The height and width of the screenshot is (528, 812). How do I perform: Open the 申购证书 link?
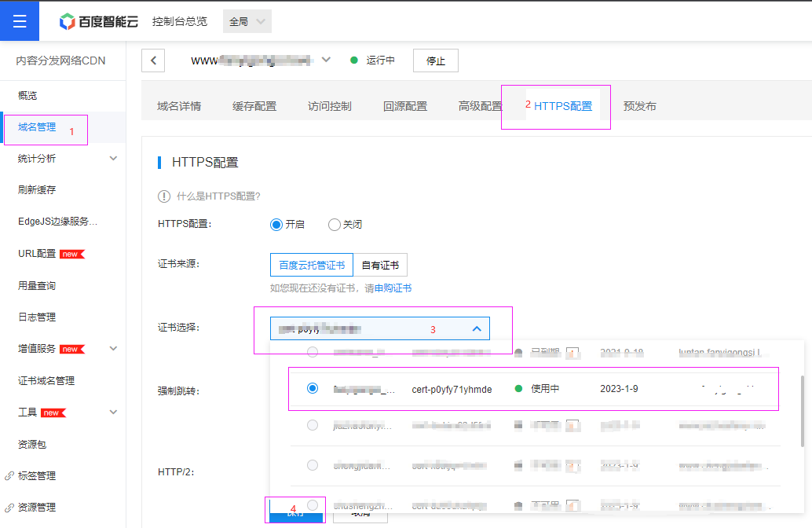[393, 288]
